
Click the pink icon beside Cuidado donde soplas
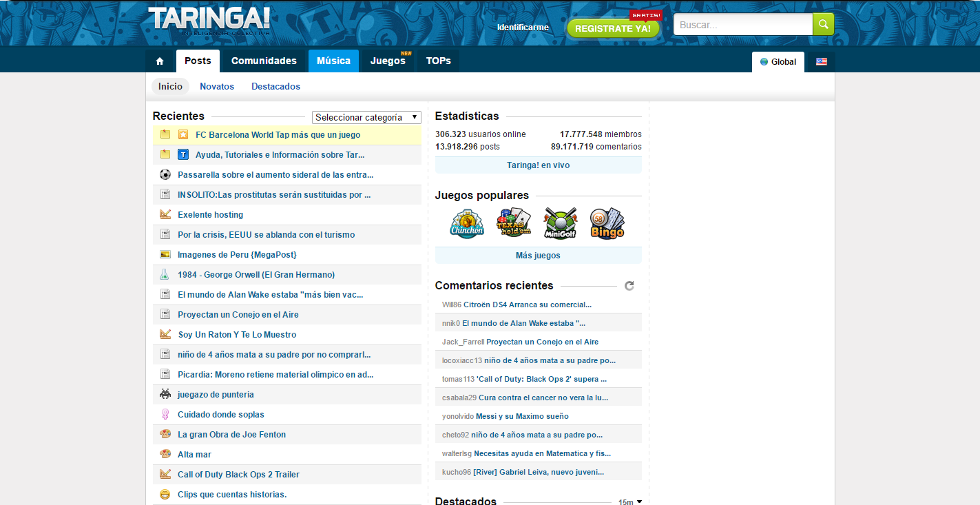(165, 414)
